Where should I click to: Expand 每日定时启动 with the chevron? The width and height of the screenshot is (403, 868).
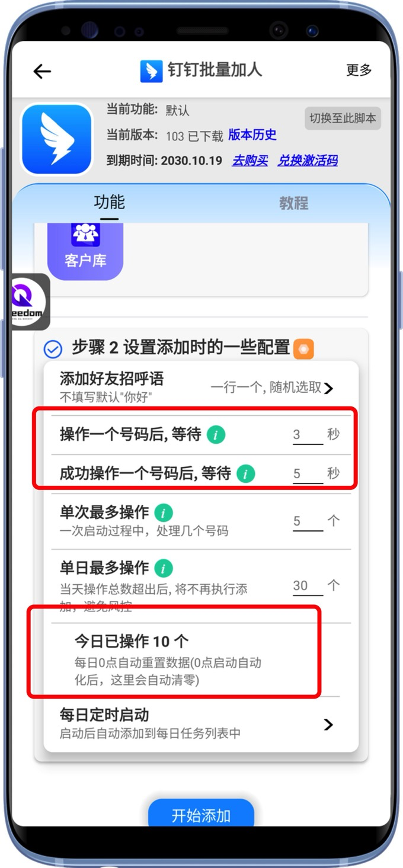[x=329, y=724]
